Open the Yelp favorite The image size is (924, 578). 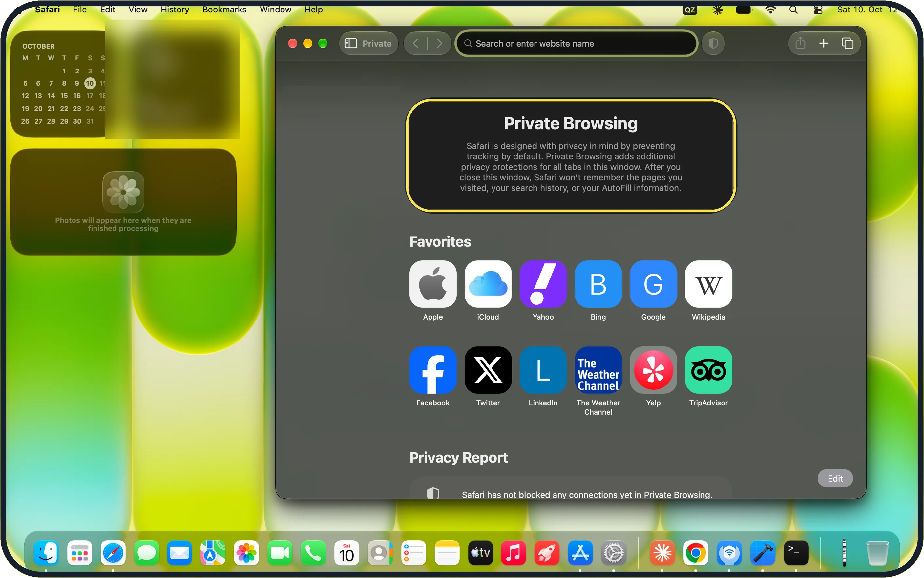653,370
